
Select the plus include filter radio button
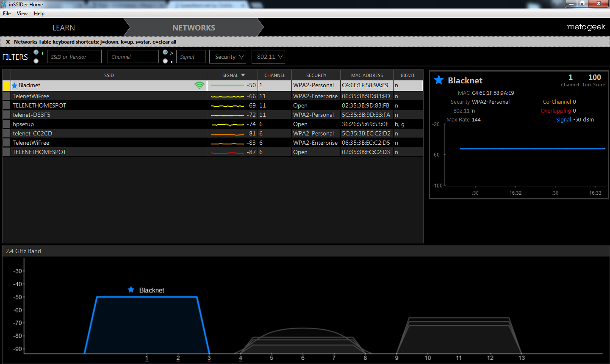click(36, 52)
